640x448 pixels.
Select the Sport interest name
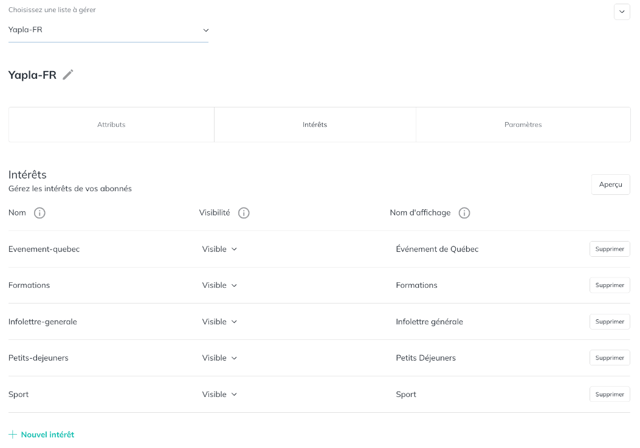[x=18, y=395]
